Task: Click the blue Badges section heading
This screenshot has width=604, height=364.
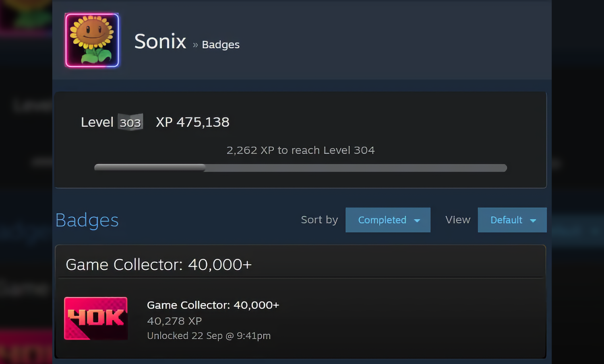Action: click(x=87, y=220)
